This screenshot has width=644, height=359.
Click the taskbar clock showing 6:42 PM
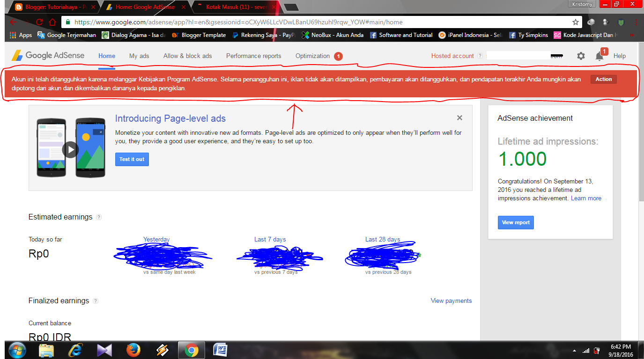click(622, 350)
